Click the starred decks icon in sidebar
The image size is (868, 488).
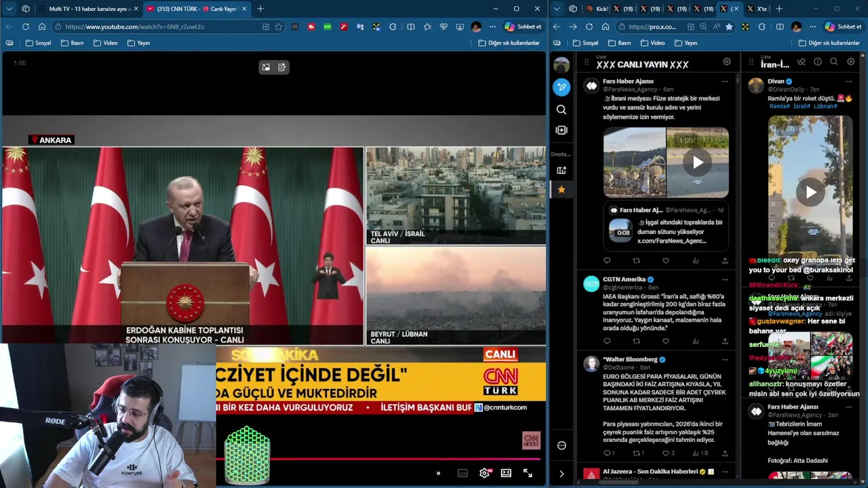561,190
